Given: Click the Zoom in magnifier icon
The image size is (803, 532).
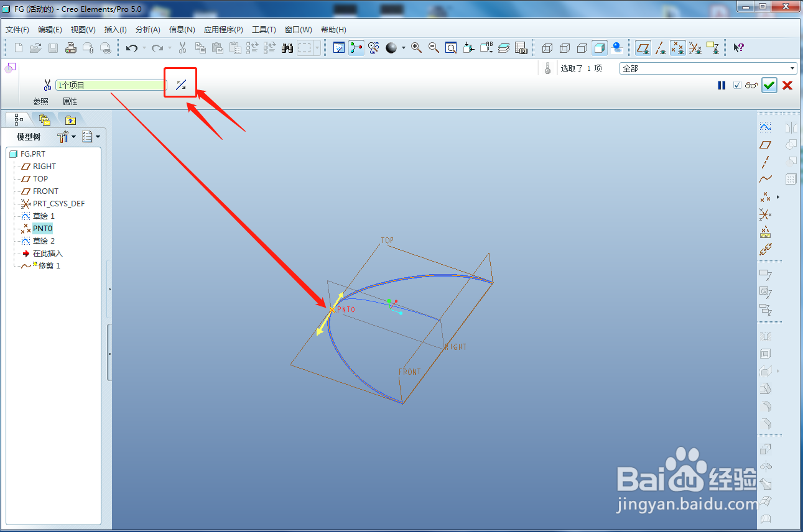Looking at the screenshot, I should coord(417,48).
